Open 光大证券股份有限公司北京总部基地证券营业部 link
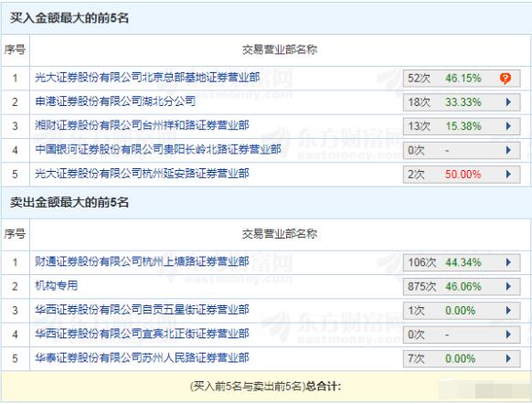Screen dimensions: 532x404 click(x=147, y=78)
